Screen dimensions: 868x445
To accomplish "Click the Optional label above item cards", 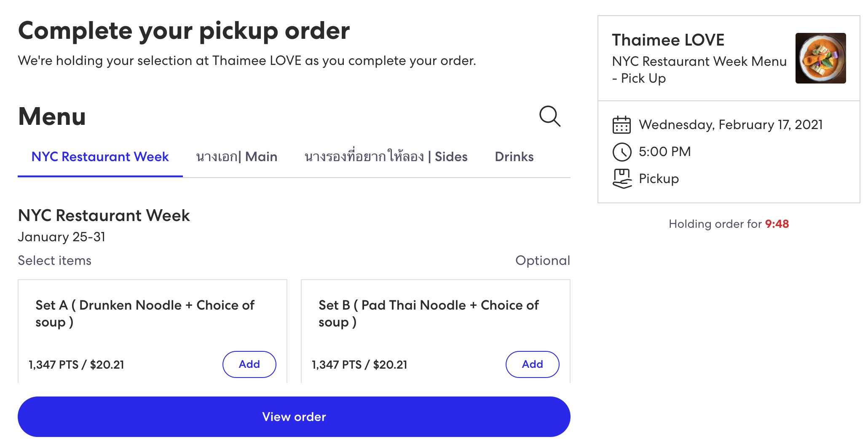I will pos(543,260).
